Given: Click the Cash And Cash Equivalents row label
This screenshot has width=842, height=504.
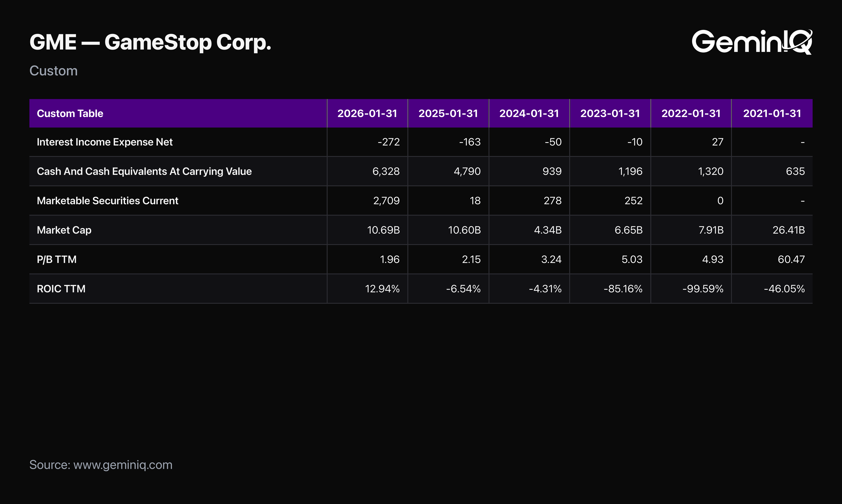Looking at the screenshot, I should point(144,171).
